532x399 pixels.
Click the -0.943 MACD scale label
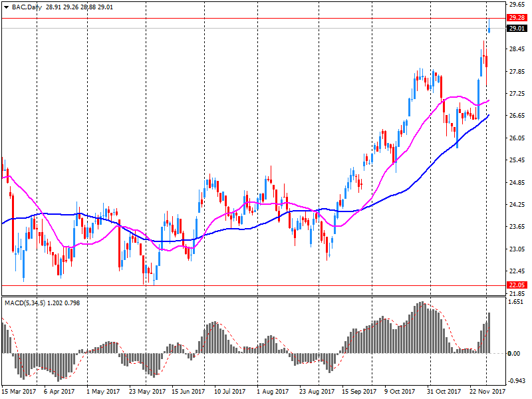point(517,381)
